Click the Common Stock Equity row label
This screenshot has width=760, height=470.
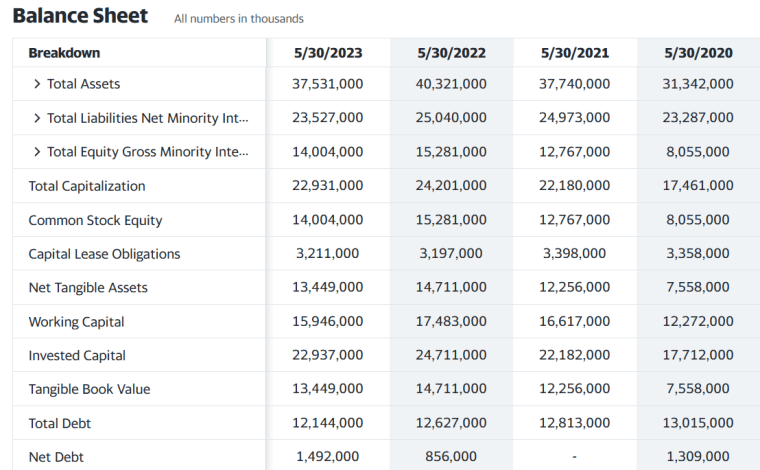(x=95, y=220)
